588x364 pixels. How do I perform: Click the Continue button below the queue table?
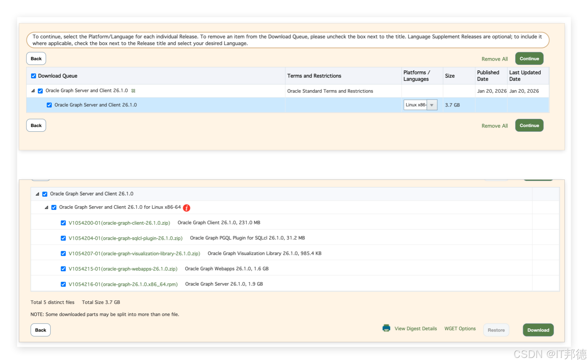coord(529,125)
